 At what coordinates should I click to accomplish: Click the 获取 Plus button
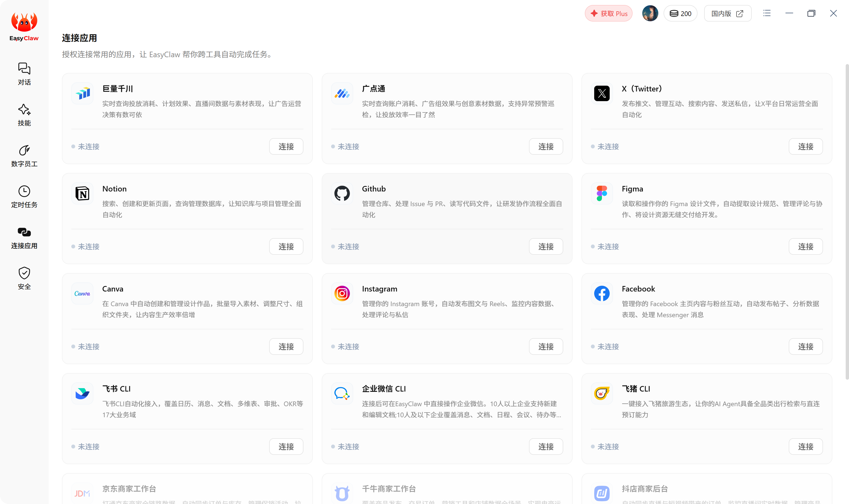click(609, 14)
